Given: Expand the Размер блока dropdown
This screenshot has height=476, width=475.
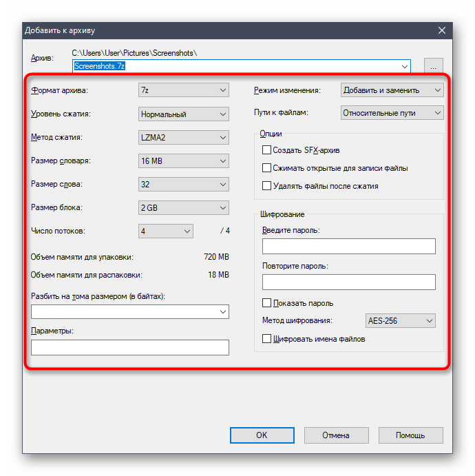Looking at the screenshot, I should tap(184, 207).
